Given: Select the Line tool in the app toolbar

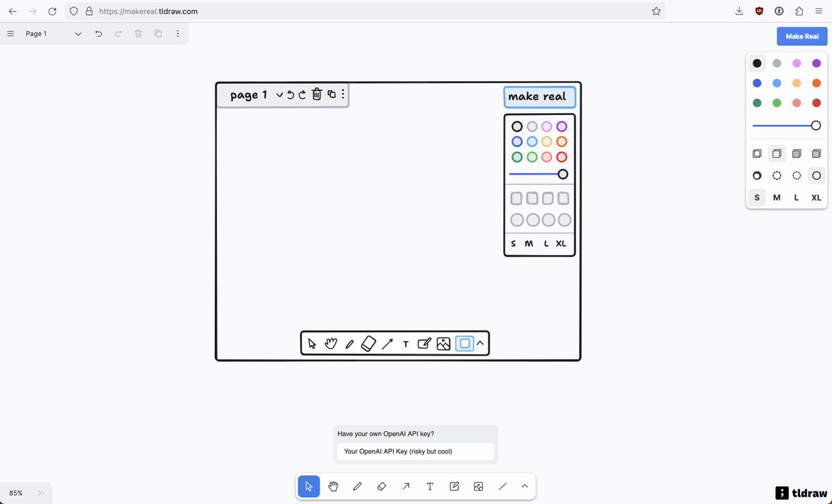Looking at the screenshot, I should 503,487.
